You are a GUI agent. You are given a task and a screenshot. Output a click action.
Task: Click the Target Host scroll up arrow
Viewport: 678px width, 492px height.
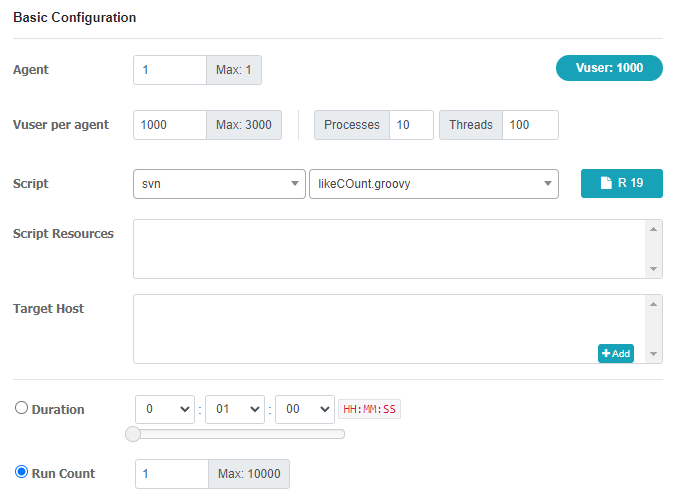coord(653,304)
